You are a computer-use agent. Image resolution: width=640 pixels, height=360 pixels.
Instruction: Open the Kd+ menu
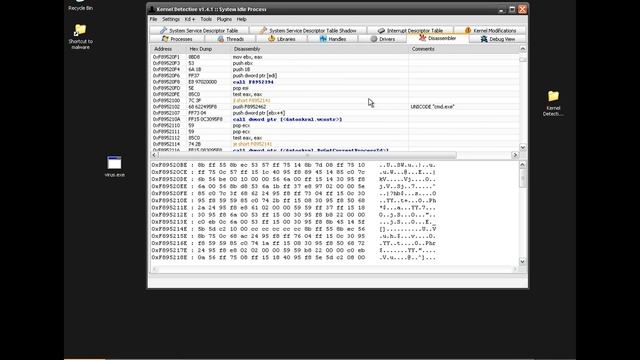[190, 19]
